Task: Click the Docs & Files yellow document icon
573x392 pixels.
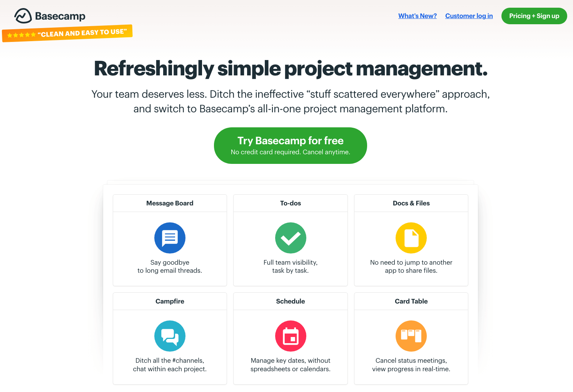Action: pos(411,238)
